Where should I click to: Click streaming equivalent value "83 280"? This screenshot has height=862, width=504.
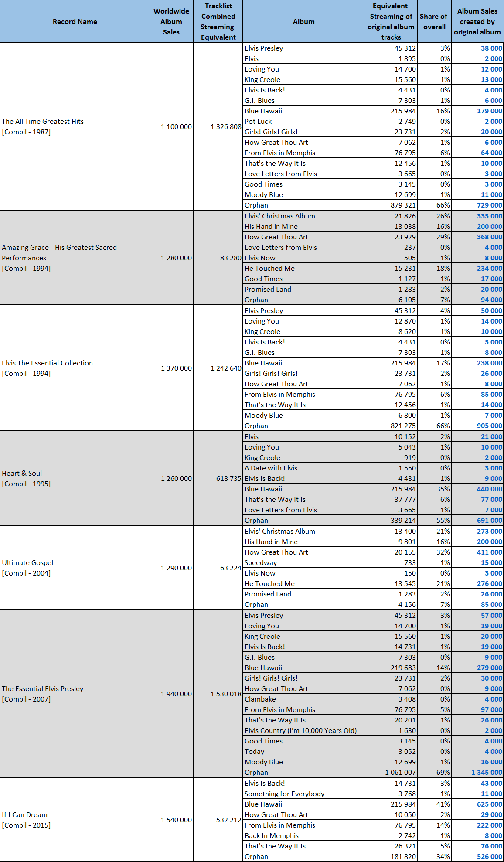pyautogui.click(x=231, y=258)
